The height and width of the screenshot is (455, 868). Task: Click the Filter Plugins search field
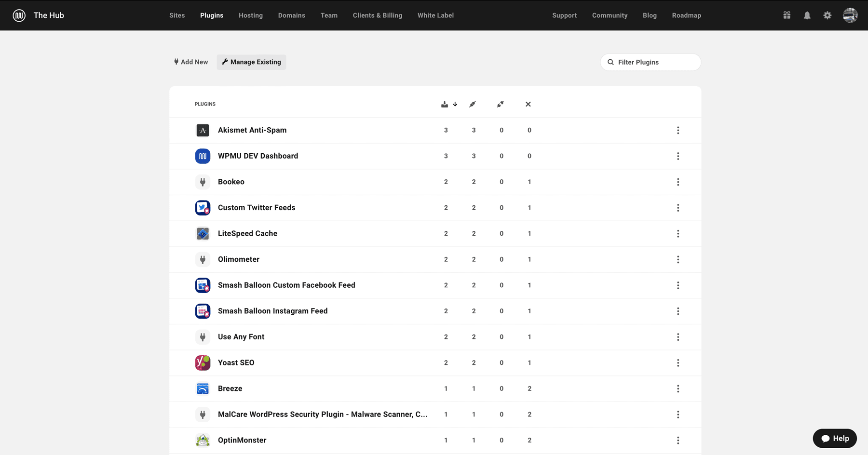[650, 62]
